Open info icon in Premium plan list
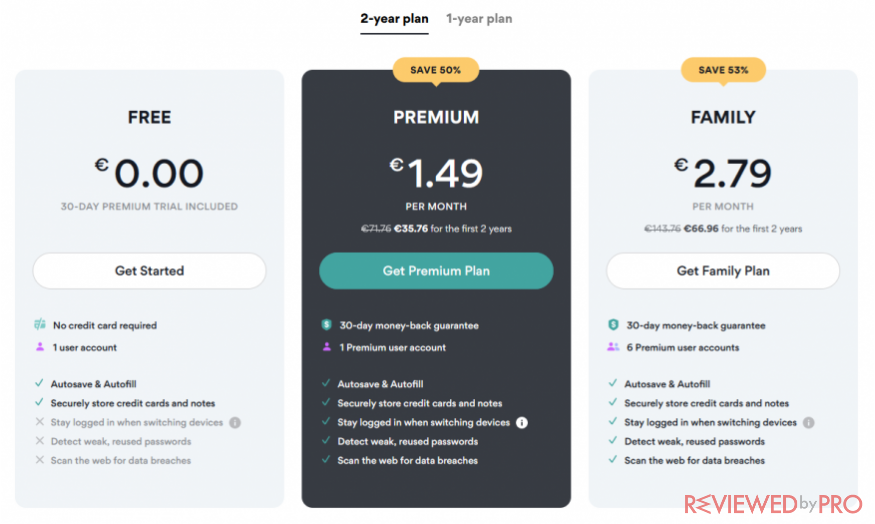875x524 pixels. 522,422
